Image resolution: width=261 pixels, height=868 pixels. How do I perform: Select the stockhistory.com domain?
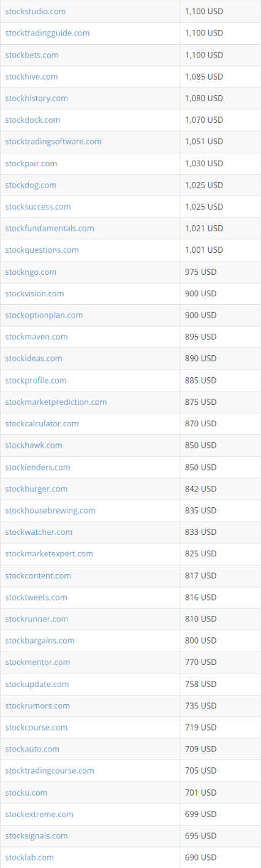37,98
